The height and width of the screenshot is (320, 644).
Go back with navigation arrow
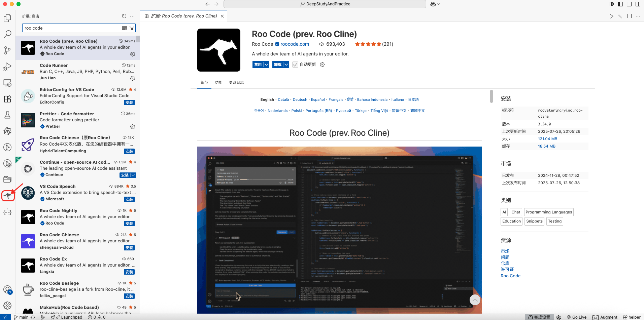pos(207,4)
